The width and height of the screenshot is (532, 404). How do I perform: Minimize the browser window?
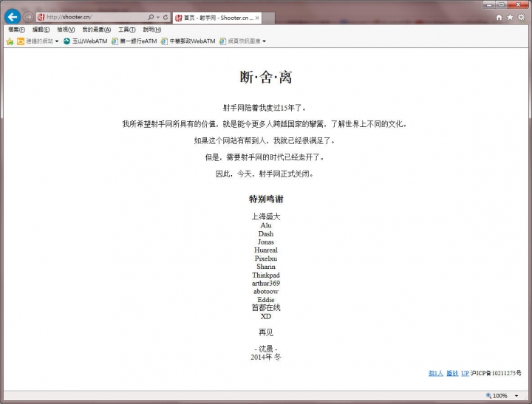click(x=489, y=4)
